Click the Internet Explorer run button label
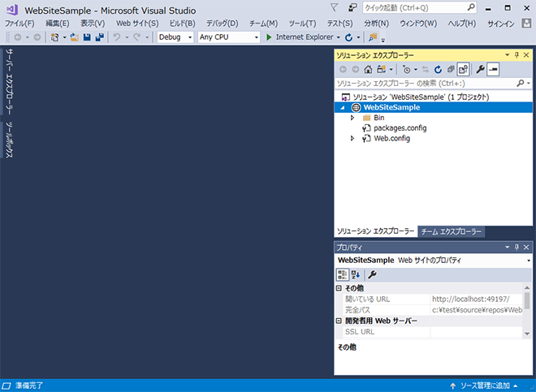 pyautogui.click(x=305, y=37)
